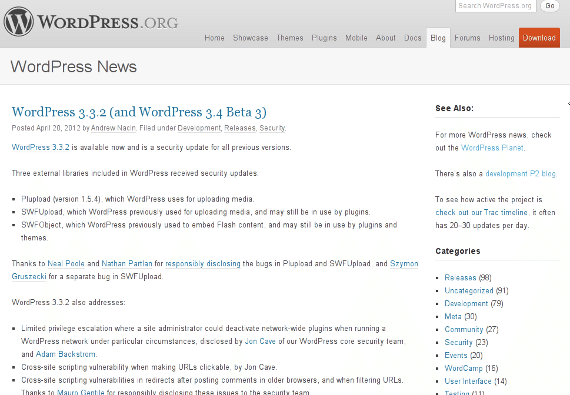Open the User Interface category

point(467,381)
